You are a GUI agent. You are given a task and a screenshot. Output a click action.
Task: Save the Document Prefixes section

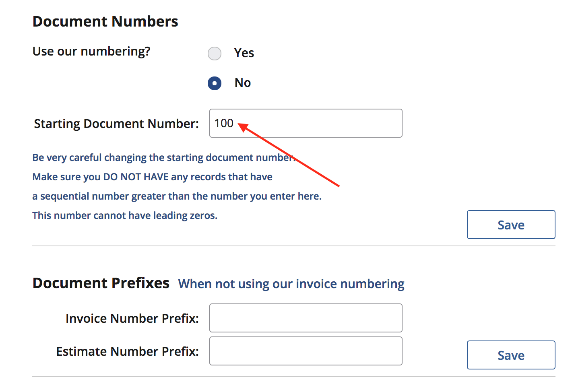point(511,355)
